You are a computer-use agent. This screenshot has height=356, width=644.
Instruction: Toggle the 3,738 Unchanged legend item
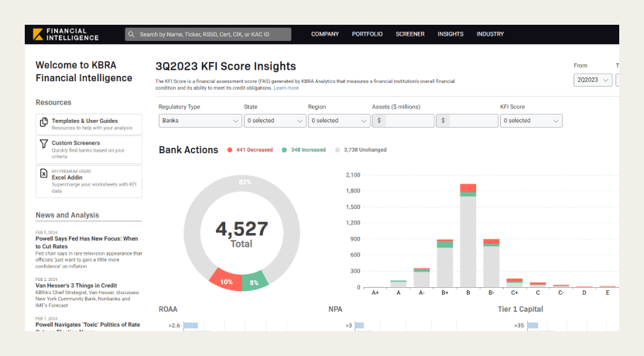pyautogui.click(x=361, y=150)
